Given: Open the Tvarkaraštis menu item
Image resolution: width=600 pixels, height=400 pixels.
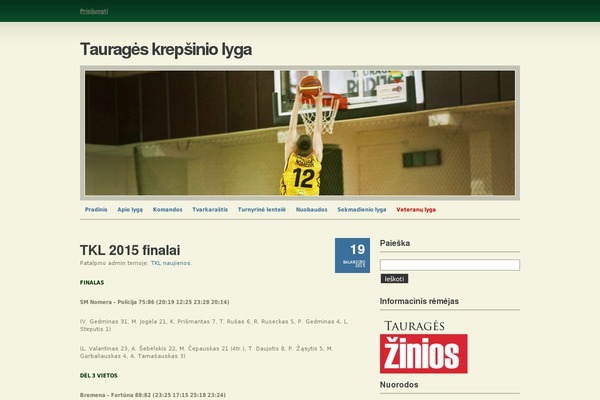Looking at the screenshot, I should click(x=210, y=209).
